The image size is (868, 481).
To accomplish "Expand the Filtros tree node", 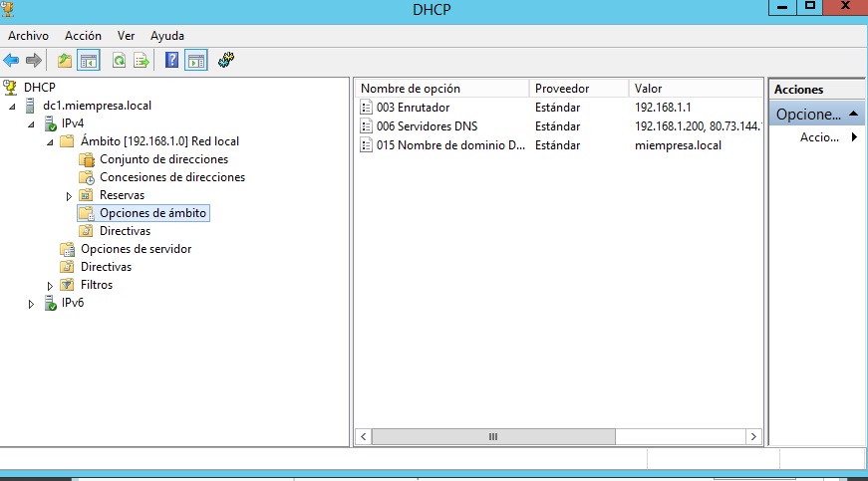I will click(50, 286).
